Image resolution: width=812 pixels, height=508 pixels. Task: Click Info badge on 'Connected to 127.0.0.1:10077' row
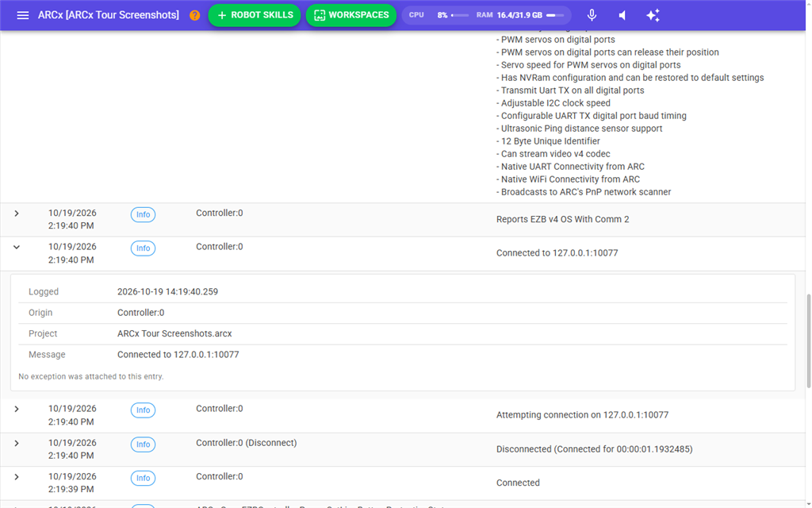coord(143,248)
